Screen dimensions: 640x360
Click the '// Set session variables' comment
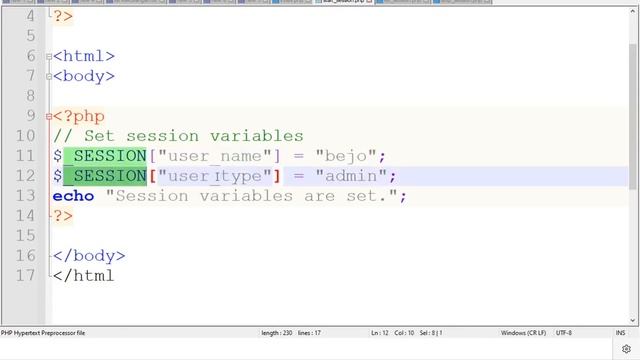coord(178,136)
